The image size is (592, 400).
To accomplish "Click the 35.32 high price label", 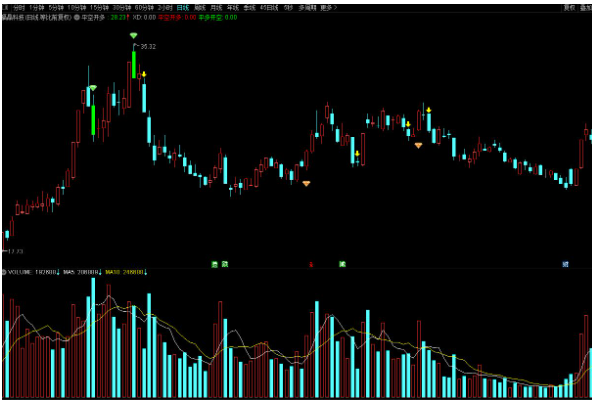I will click(x=148, y=47).
